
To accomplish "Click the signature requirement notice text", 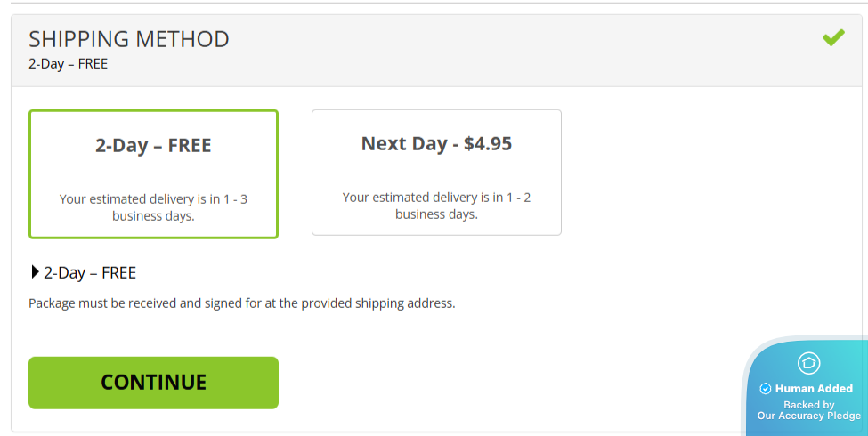I will (241, 303).
